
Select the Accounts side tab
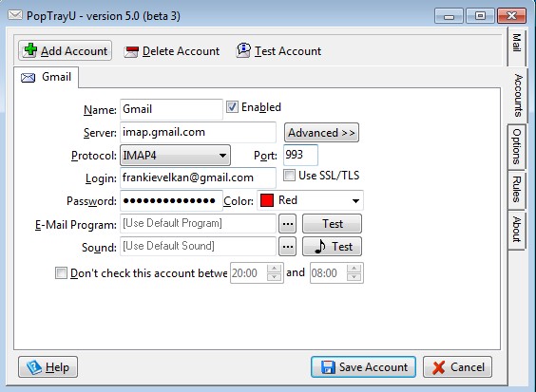(518, 95)
